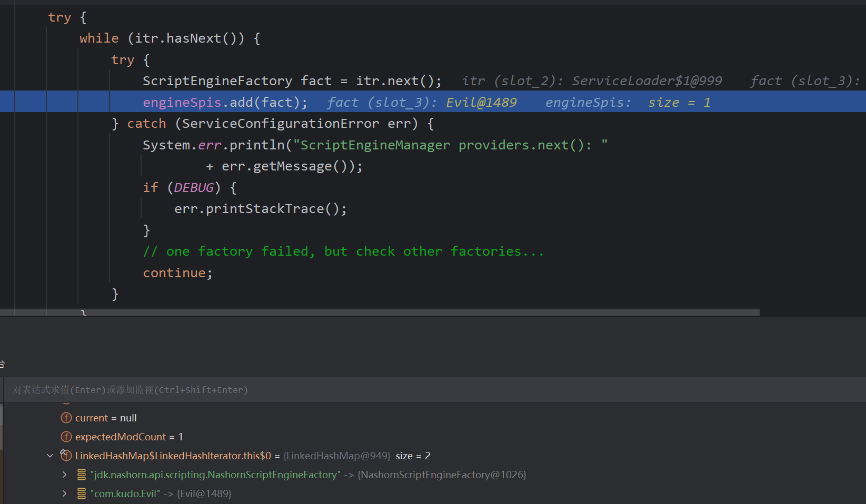Select the "jdk.nashorn.api.scripting.NashornScriptEngineFactory" key
This screenshot has width=866, height=504.
(x=216, y=475)
